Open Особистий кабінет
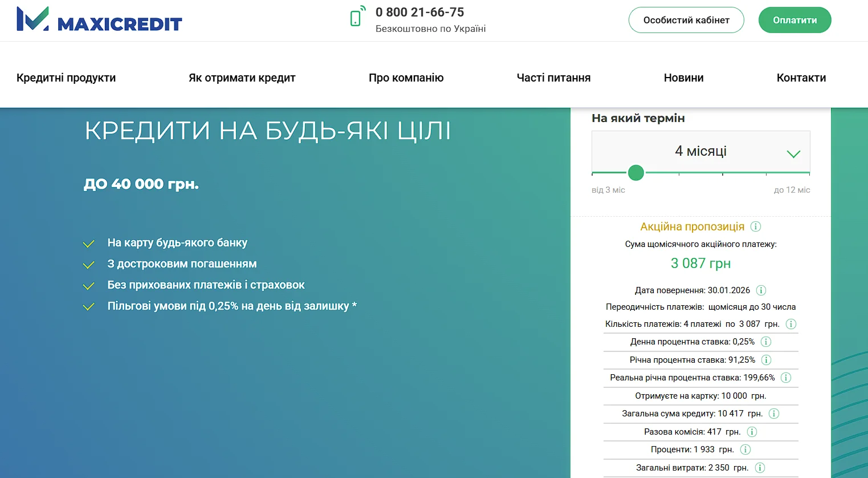The height and width of the screenshot is (478, 868). [x=686, y=20]
